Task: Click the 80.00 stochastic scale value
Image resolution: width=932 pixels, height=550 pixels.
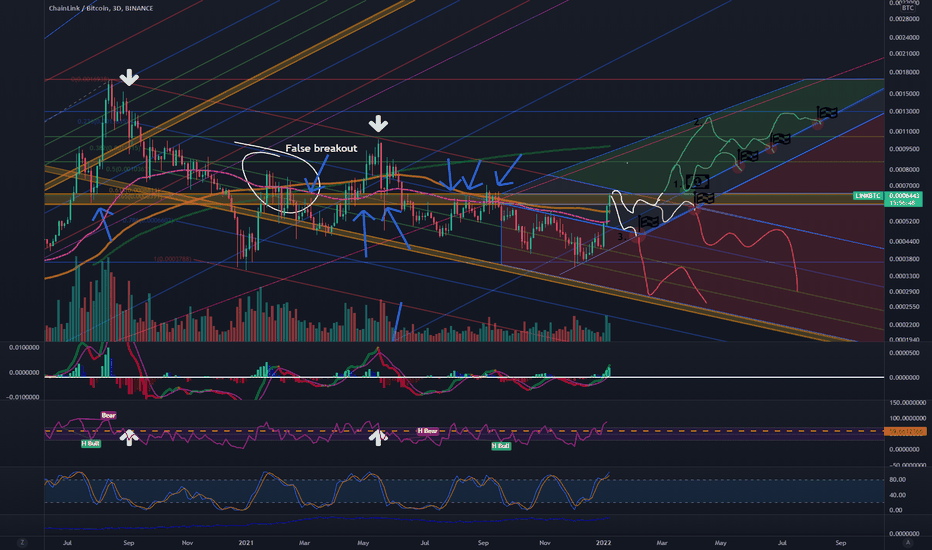Action: click(898, 479)
